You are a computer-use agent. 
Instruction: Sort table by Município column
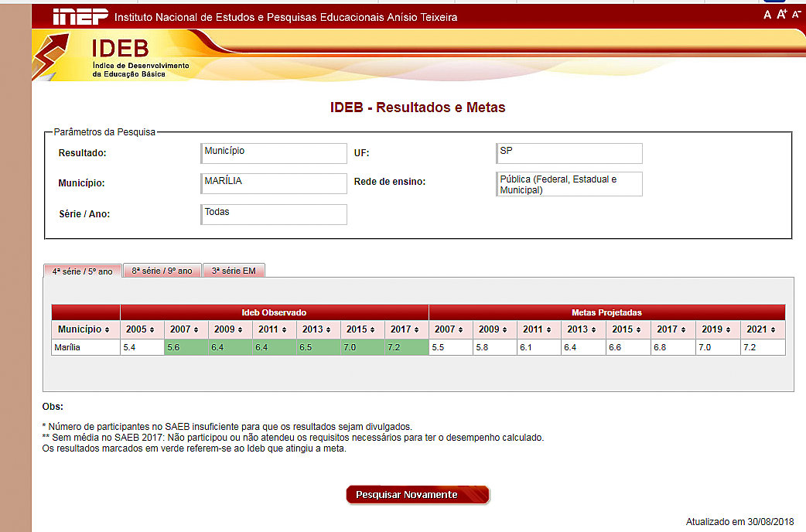[x=85, y=329]
